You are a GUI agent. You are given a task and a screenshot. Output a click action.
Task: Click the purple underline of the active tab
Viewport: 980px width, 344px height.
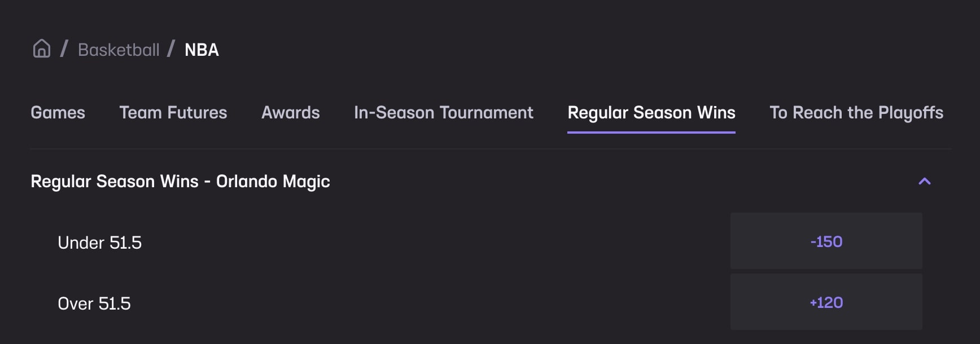(x=651, y=133)
